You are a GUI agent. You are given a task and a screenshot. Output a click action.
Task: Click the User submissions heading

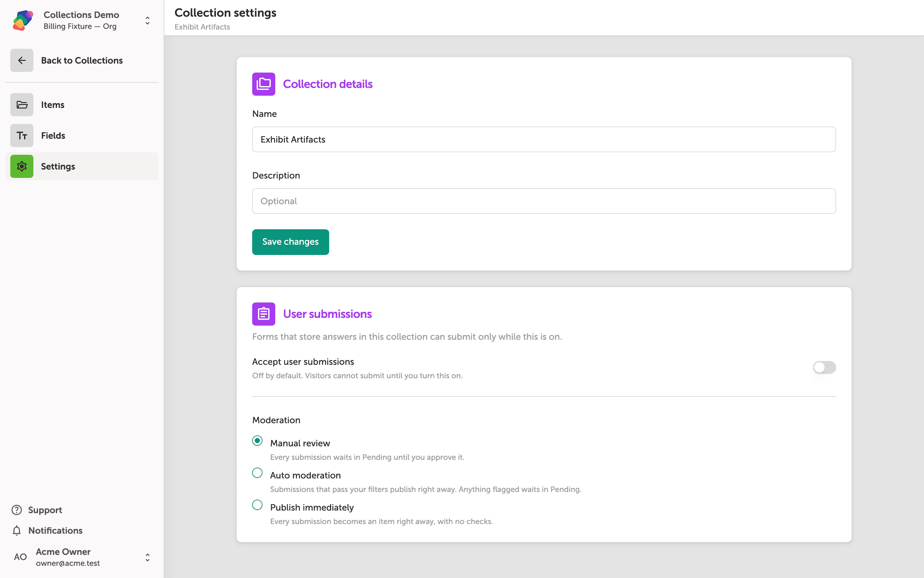point(327,314)
